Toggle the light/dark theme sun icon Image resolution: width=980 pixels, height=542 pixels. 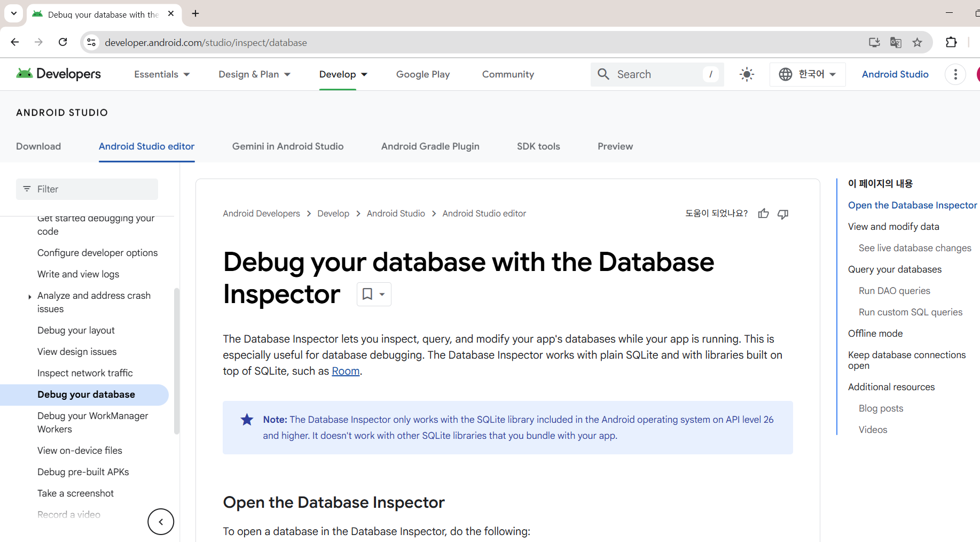[747, 74]
